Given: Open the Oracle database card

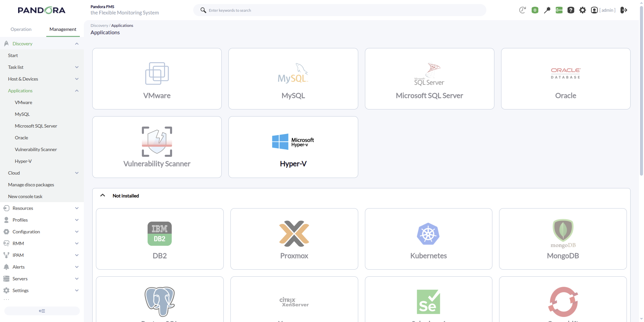Looking at the screenshot, I should tap(566, 79).
